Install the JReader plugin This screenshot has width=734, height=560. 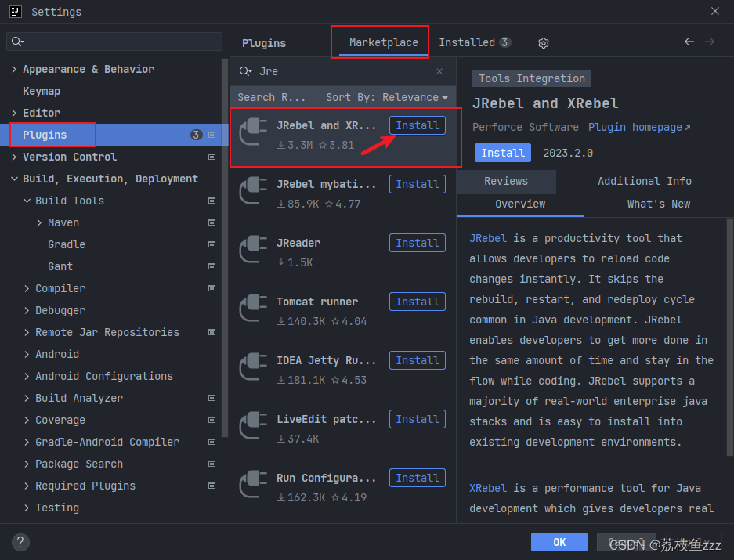coord(417,243)
